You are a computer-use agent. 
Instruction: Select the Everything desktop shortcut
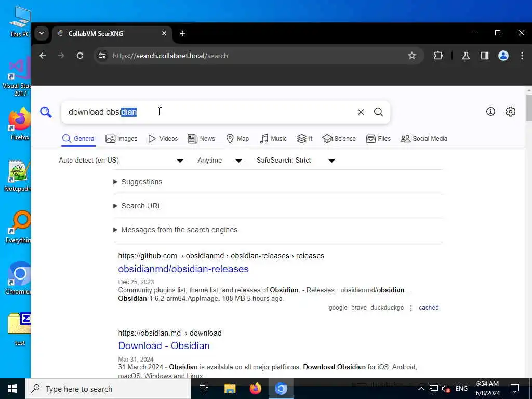pos(18,227)
